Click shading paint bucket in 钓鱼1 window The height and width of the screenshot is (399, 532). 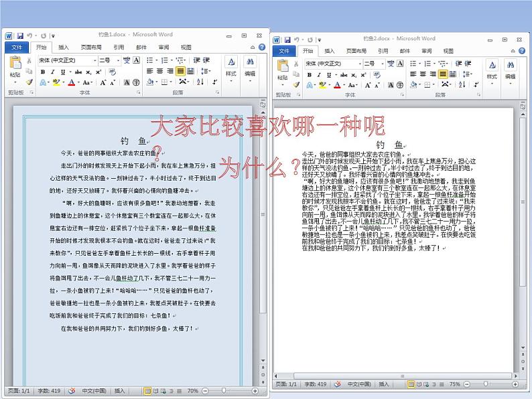tap(150, 82)
